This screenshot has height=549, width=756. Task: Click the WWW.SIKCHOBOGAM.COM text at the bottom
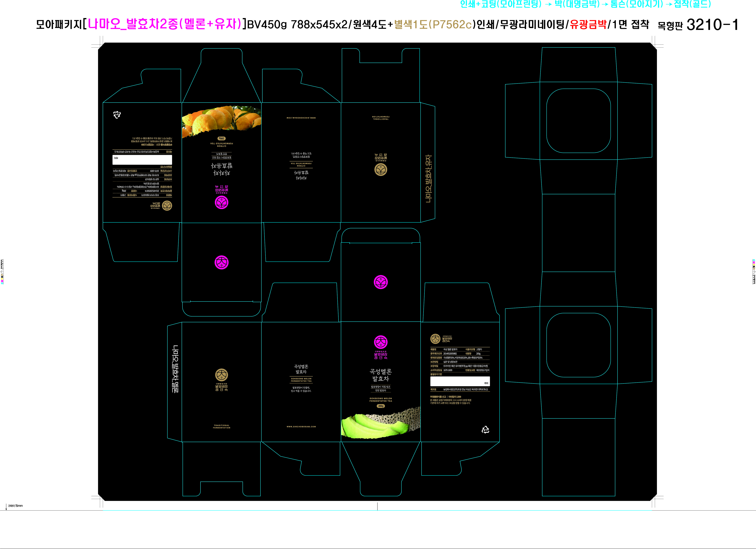301,426
